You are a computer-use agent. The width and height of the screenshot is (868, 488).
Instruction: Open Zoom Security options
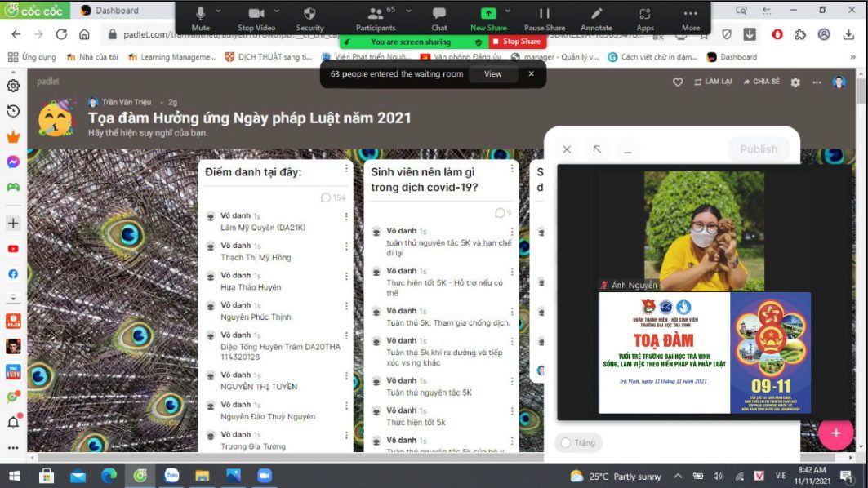(309, 17)
